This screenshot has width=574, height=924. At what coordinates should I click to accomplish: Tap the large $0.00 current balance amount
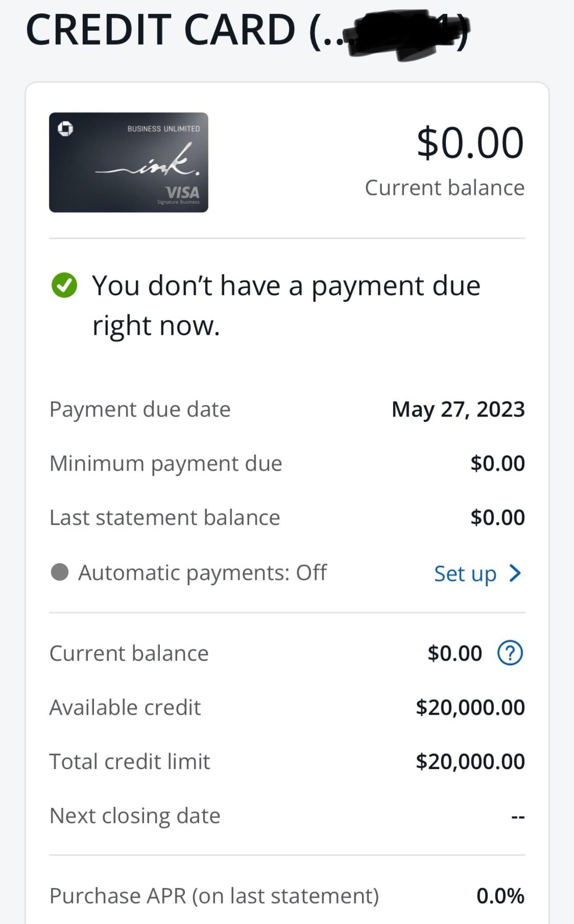pyautogui.click(x=470, y=143)
